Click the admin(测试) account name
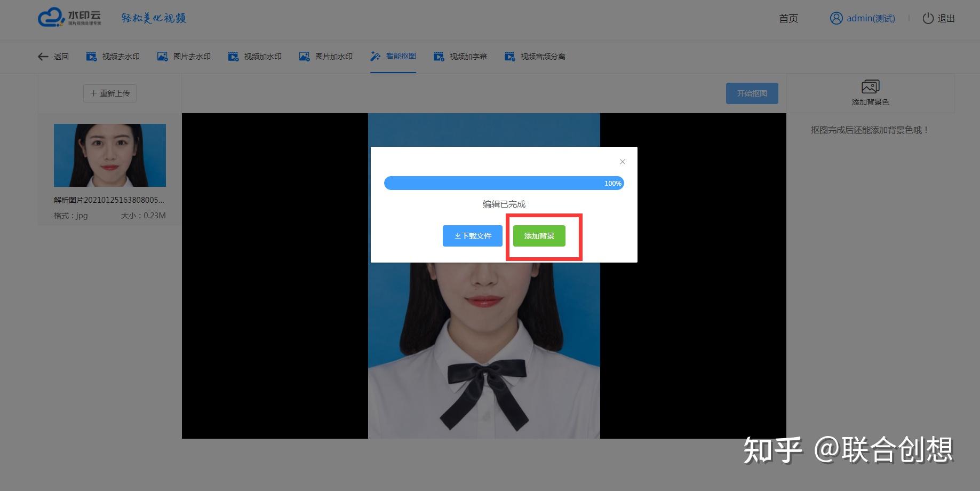This screenshot has height=491, width=980. pos(871,19)
